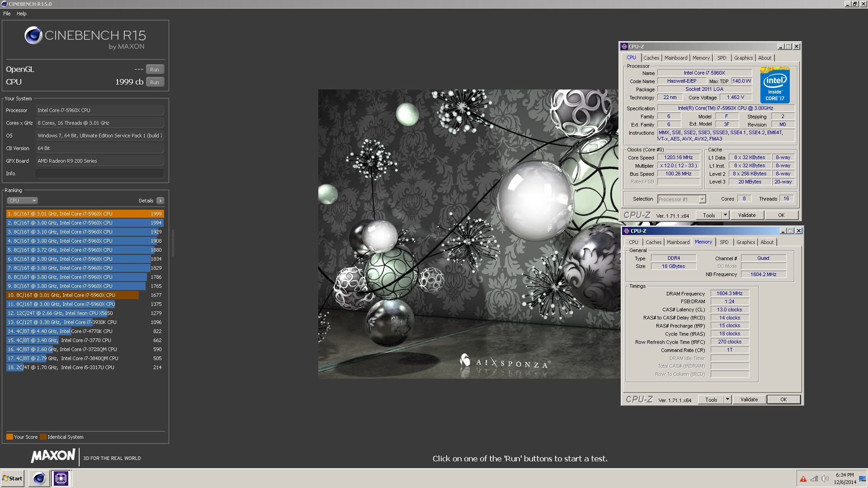Click the red warning tray icon
Screen dimensions: 868x488
click(803, 479)
